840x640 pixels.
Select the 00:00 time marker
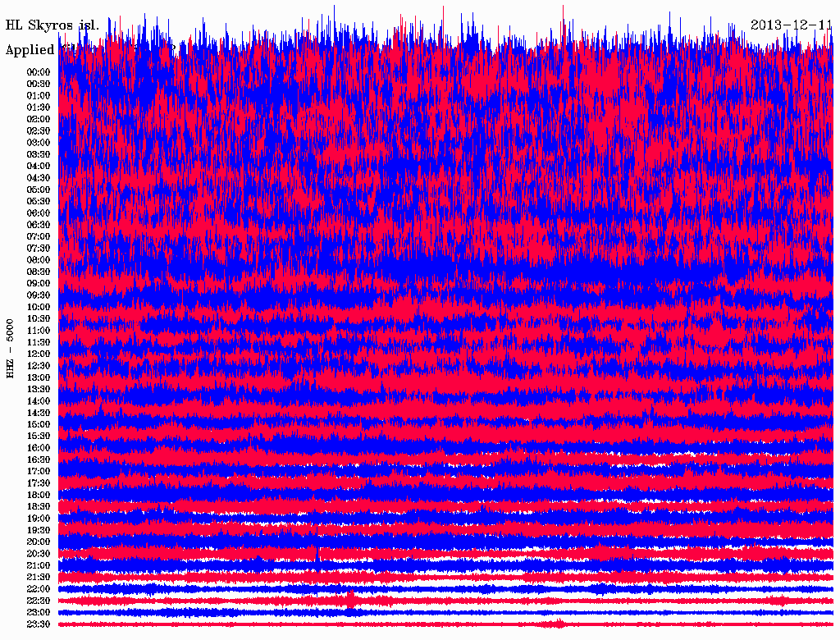pyautogui.click(x=39, y=71)
